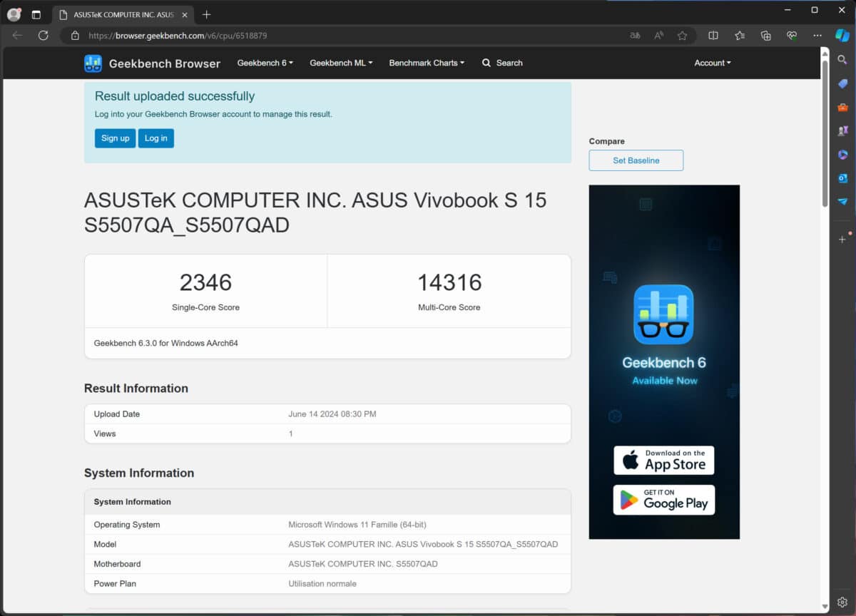The width and height of the screenshot is (856, 616).
Task: Click the Geekbench Browser title link
Action: click(165, 63)
